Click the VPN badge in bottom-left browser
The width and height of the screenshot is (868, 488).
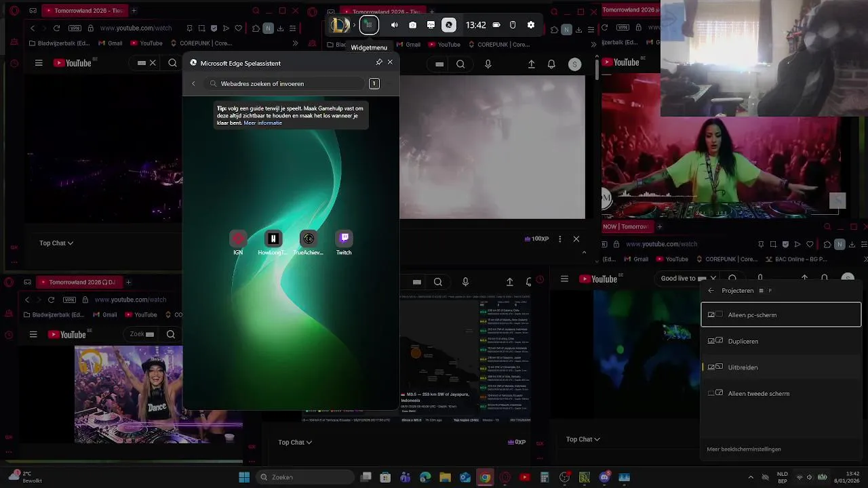(69, 300)
